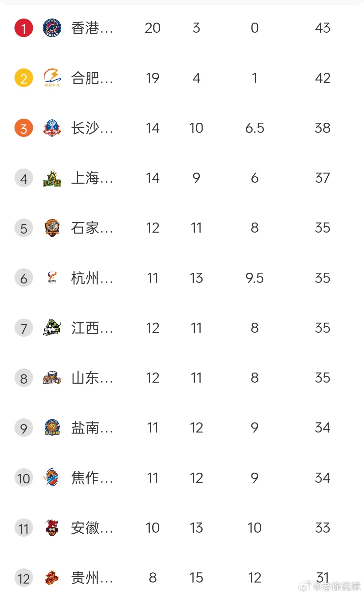364x595 pixels.
Task: Select the yellow rank 2 badge
Action: [x=24, y=78]
